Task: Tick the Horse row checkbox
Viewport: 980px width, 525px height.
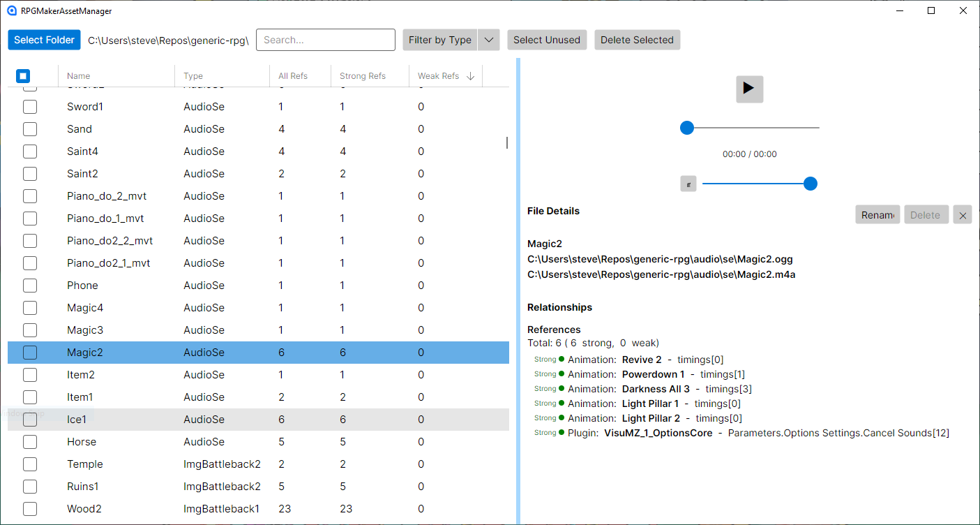Action: pyautogui.click(x=30, y=442)
